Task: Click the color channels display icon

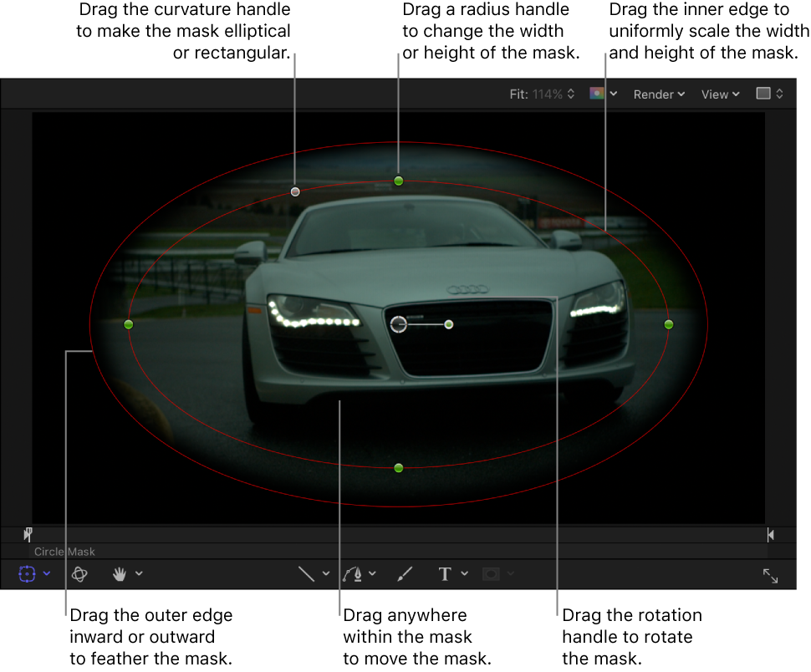Action: pyautogui.click(x=599, y=94)
